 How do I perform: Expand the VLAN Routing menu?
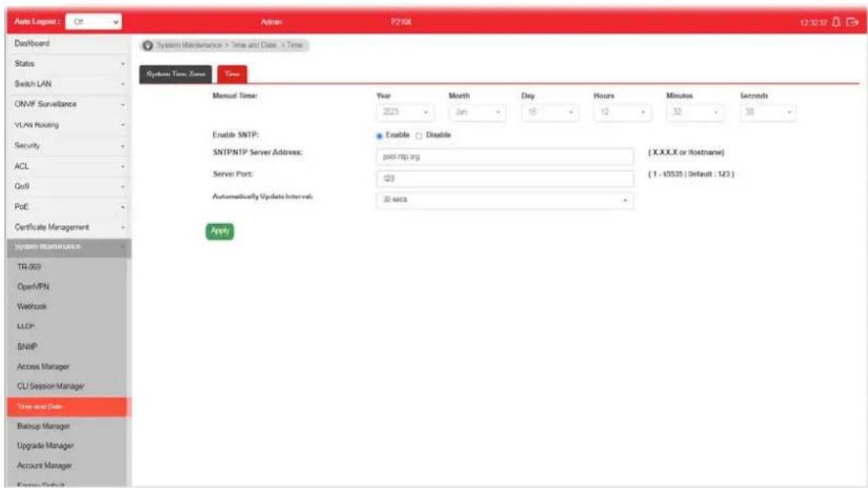[69, 125]
